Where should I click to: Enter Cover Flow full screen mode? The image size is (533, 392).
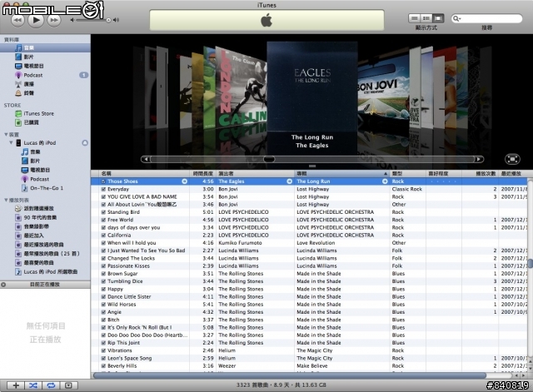point(512,159)
